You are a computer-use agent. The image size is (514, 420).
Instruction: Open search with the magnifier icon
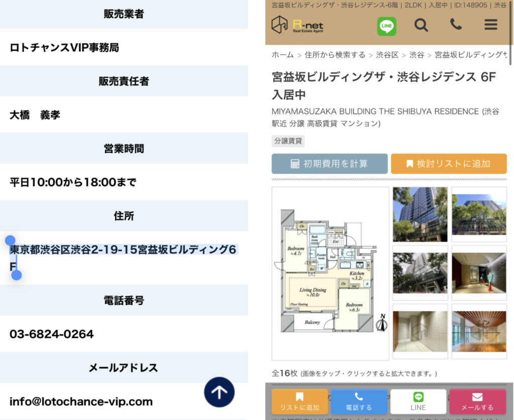421,25
